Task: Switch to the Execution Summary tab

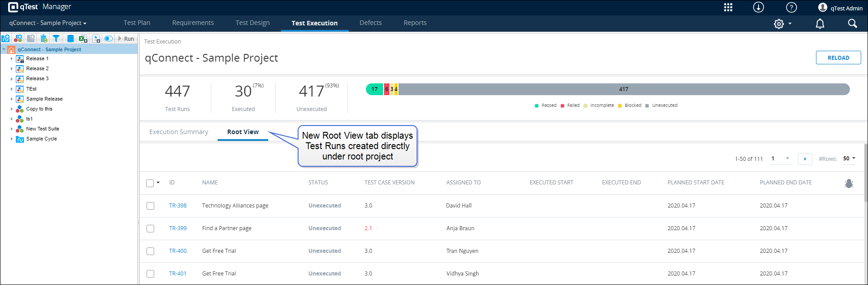Action: point(179,132)
